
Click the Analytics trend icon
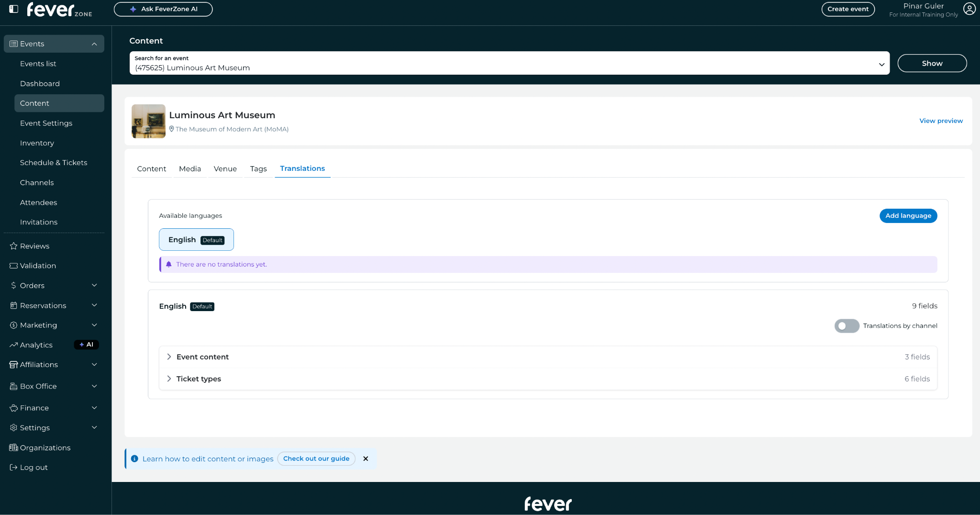(x=13, y=345)
